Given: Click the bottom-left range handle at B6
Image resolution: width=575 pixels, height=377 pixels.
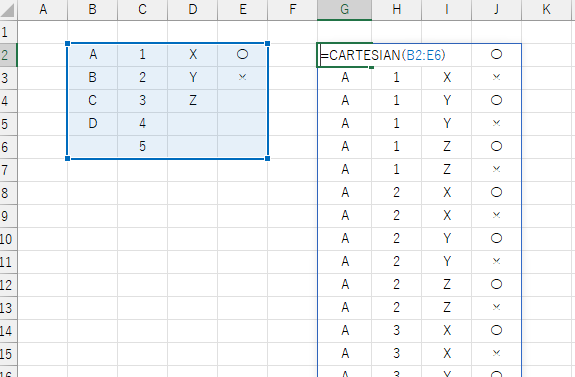Looking at the screenshot, I should tap(67, 158).
